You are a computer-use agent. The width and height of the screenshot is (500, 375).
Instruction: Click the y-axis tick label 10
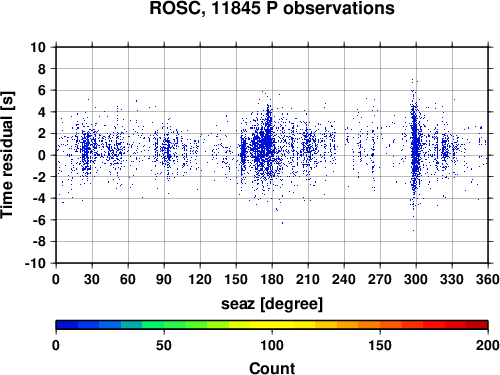coord(38,47)
